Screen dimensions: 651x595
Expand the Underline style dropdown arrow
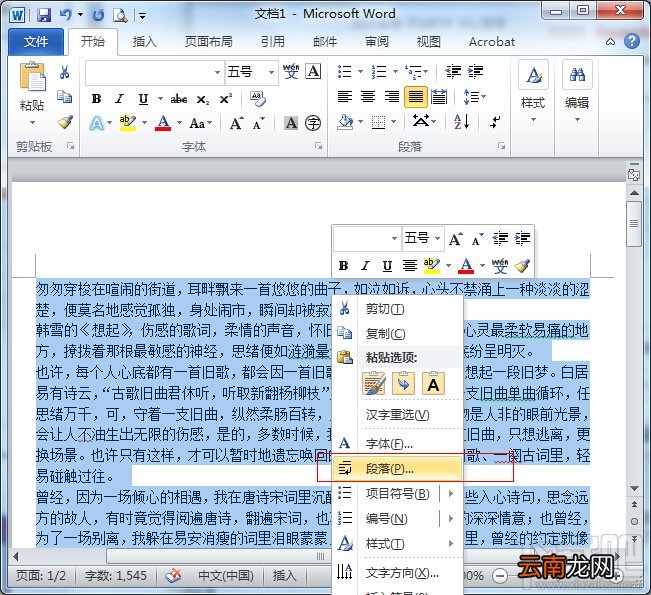pyautogui.click(x=160, y=99)
